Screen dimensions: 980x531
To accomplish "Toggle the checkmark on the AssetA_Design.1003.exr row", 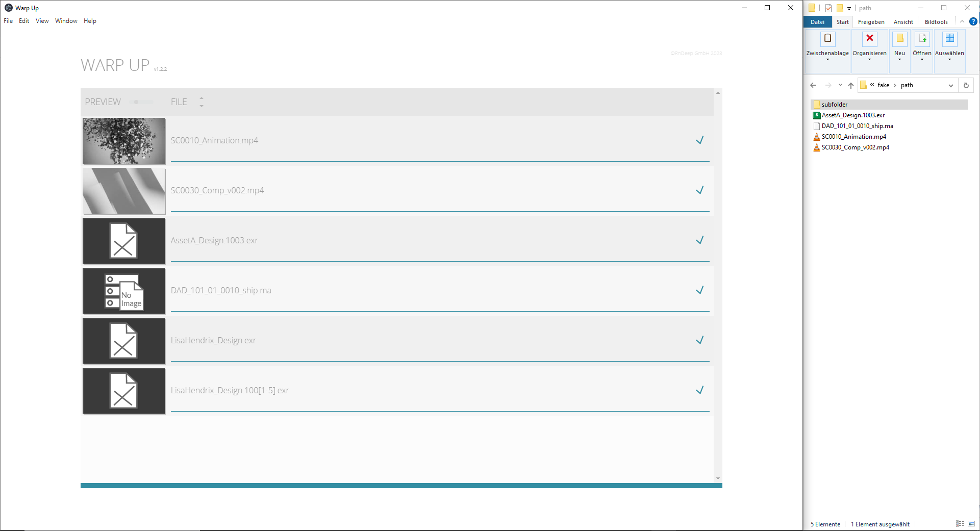I will pos(699,240).
